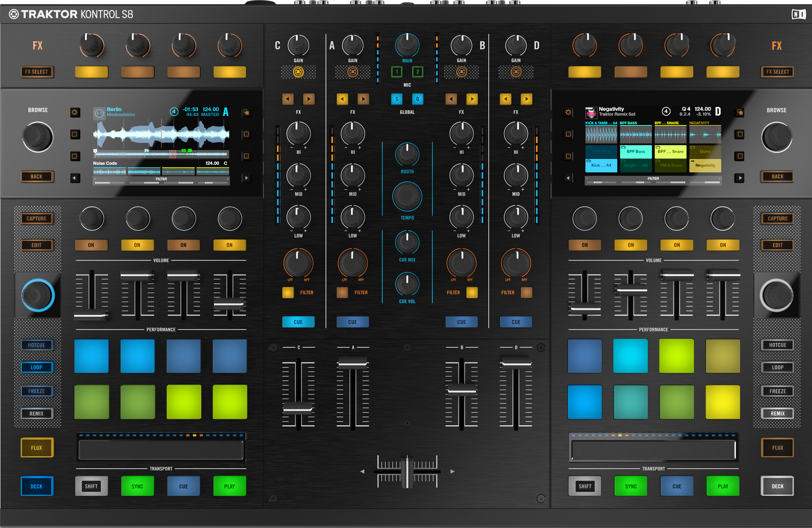This screenshot has height=528, width=812.
Task: Click right display view toggle icon beside deck D
Action: click(x=739, y=112)
